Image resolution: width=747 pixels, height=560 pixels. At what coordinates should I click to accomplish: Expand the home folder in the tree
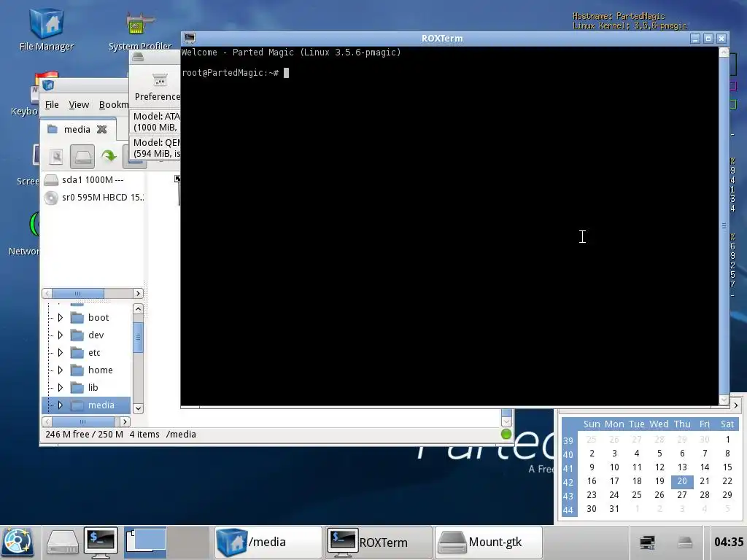(x=60, y=370)
